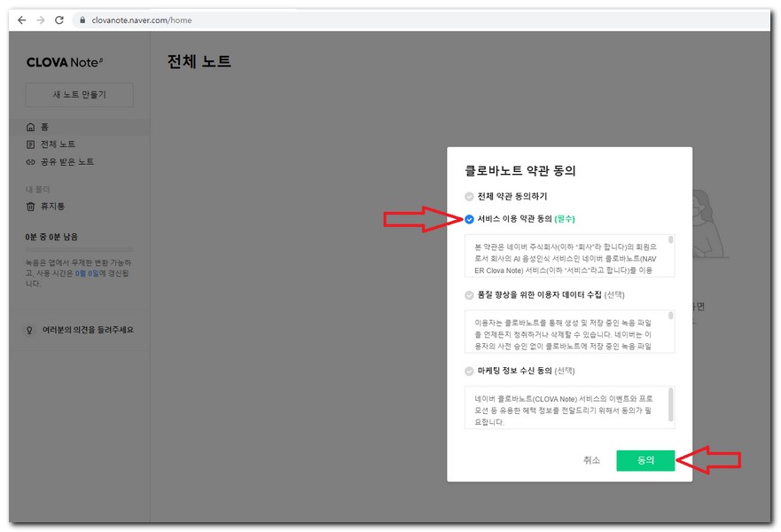Click 취소 to cancel the dialog
The image size is (781, 532).
591,460
